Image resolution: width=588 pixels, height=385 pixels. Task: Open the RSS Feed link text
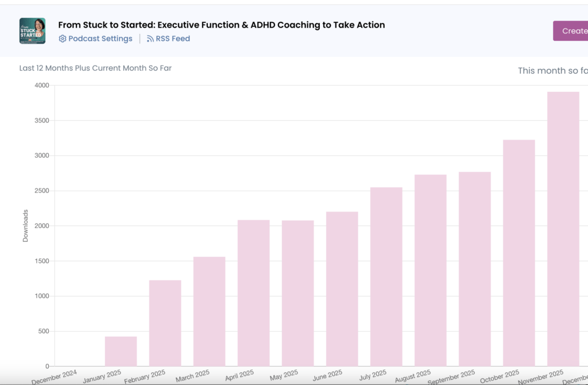pos(173,39)
